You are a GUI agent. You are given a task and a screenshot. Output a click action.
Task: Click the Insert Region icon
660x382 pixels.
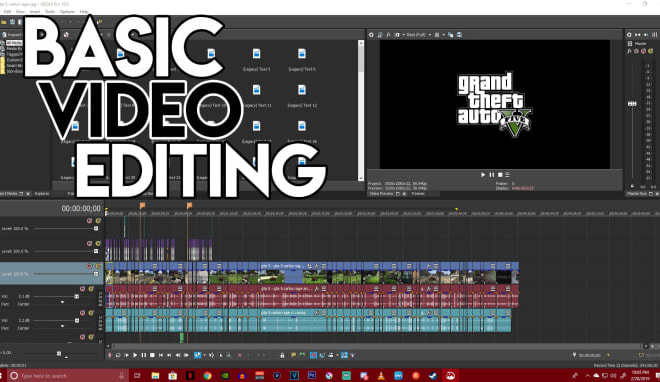point(302,355)
